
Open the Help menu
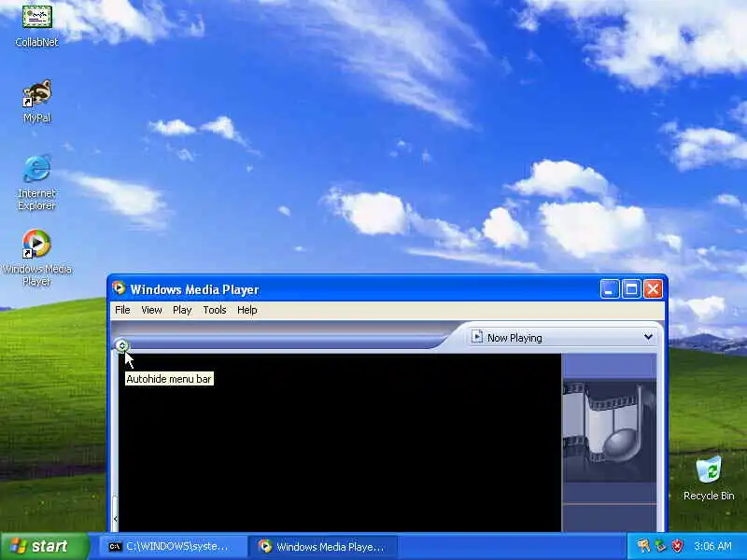[x=247, y=310]
